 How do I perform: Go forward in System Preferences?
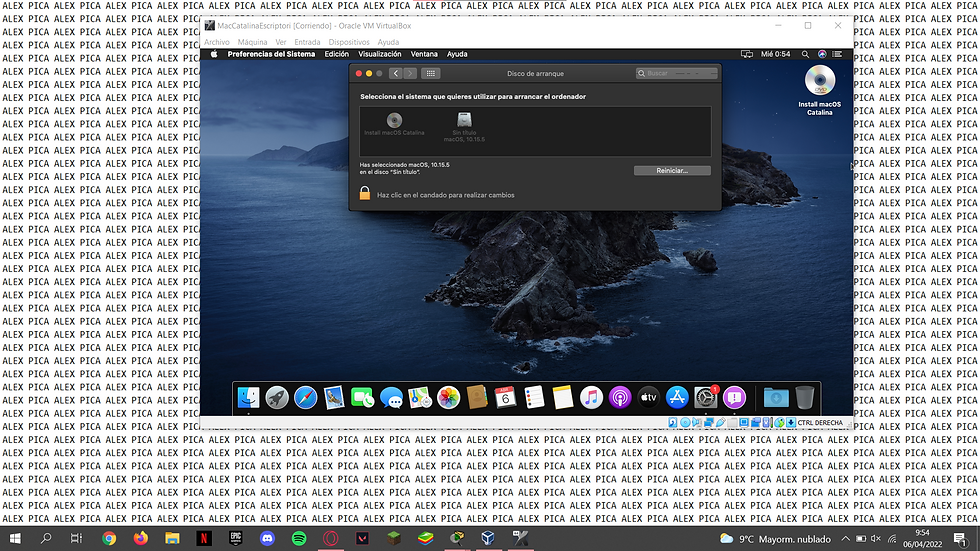coord(410,73)
